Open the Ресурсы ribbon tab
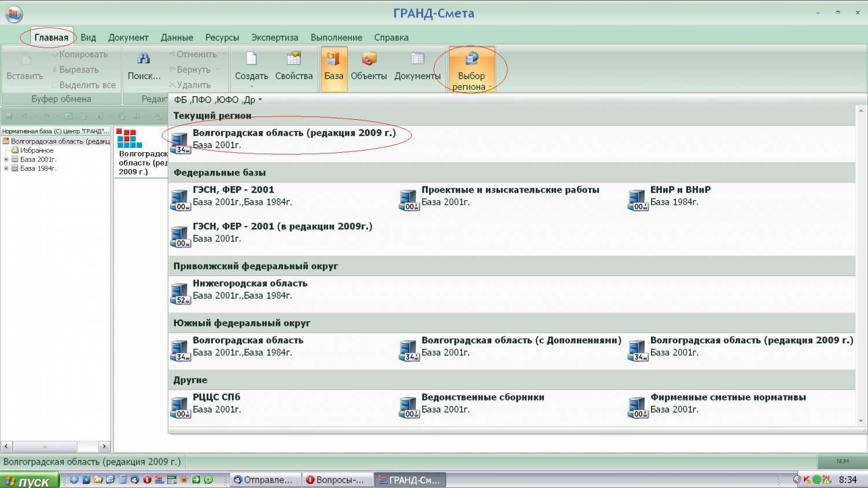 click(222, 38)
